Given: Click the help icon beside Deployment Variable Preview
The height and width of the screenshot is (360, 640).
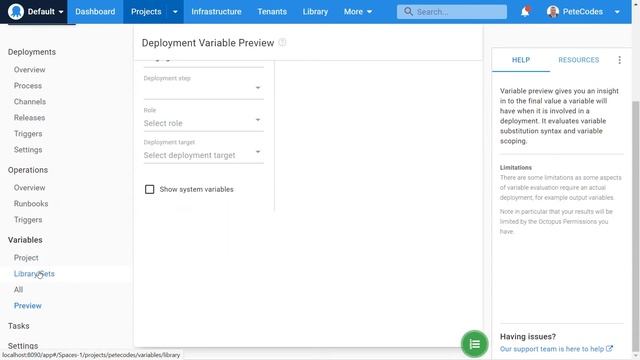Looking at the screenshot, I should 282,42.
